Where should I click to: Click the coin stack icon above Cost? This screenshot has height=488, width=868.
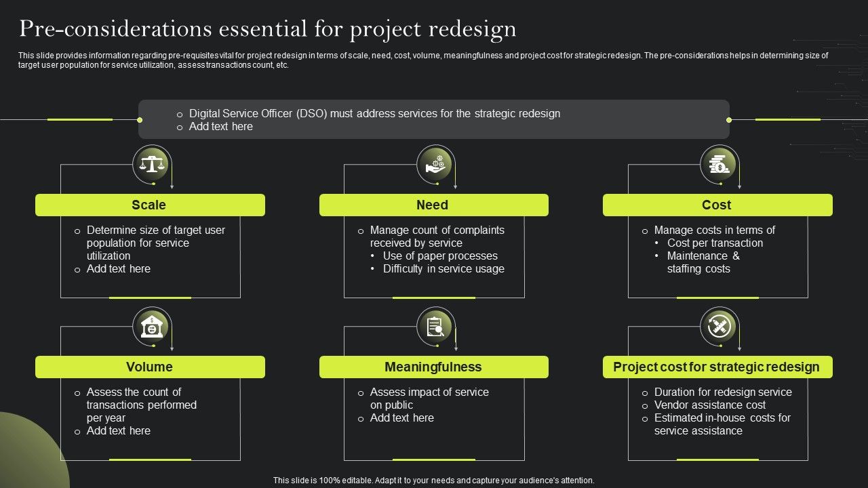pyautogui.click(x=719, y=164)
